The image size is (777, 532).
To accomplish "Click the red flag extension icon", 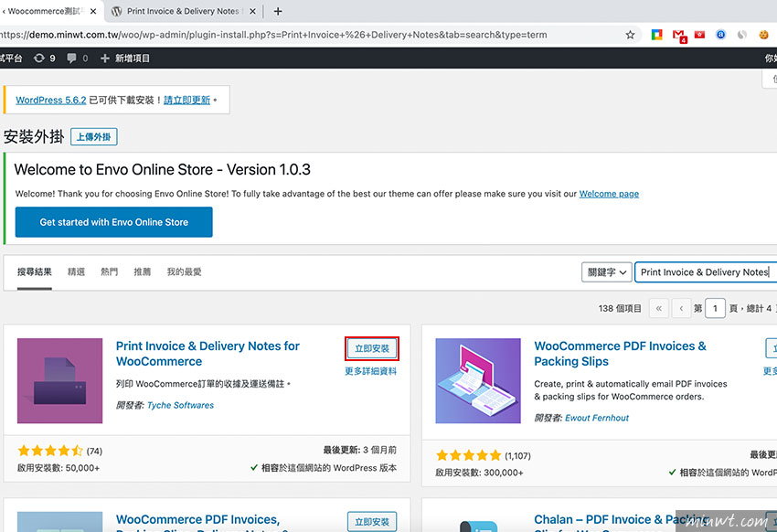I will pos(699,35).
